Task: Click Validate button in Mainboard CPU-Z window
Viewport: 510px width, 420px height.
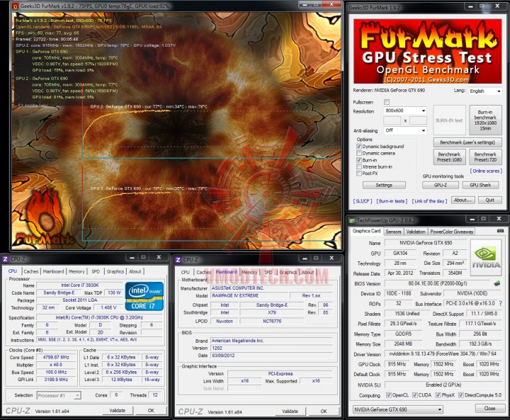Action: click(x=290, y=412)
